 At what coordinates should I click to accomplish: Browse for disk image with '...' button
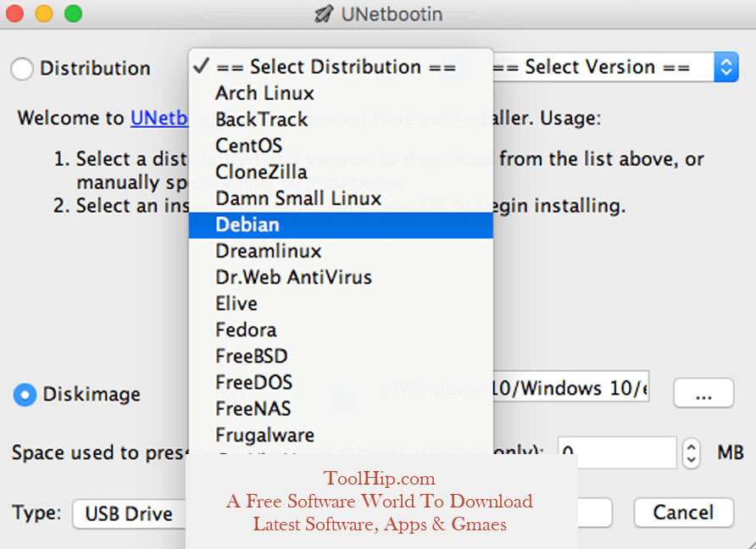tap(703, 393)
